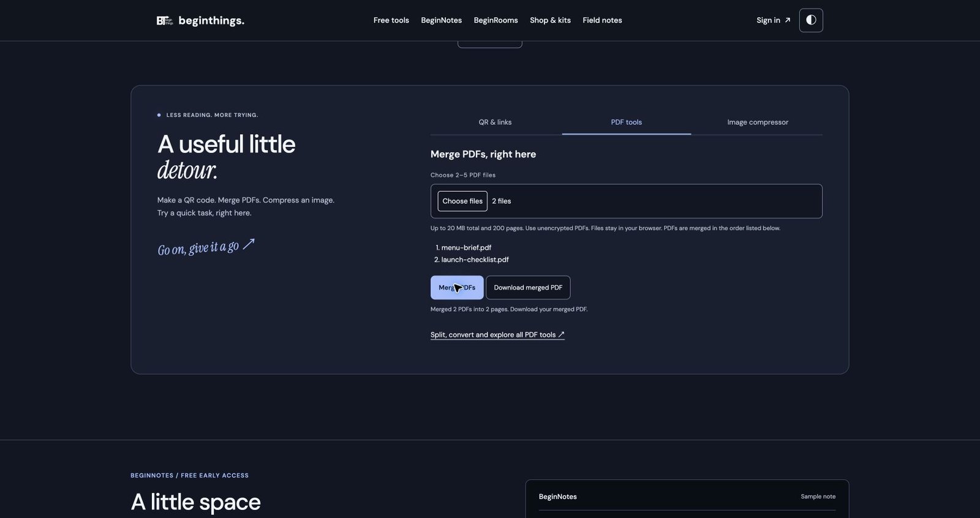
Task: Open Field notes in the nav
Action: click(x=602, y=20)
